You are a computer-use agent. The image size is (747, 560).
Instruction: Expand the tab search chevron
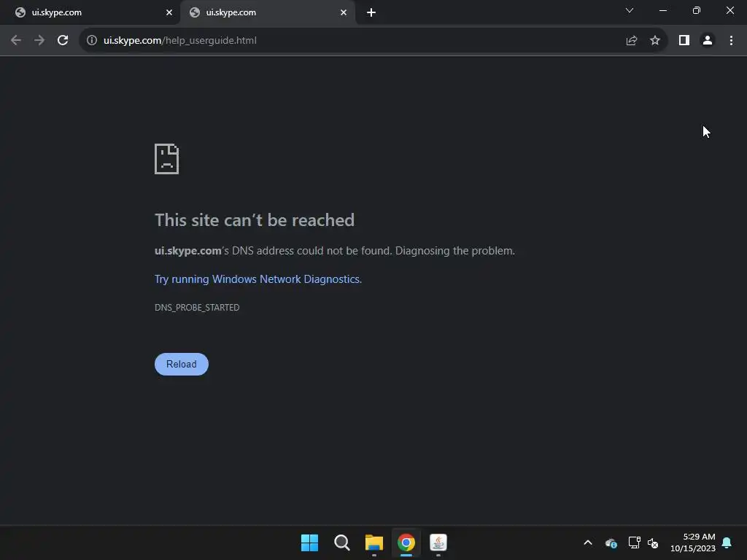tap(630, 10)
